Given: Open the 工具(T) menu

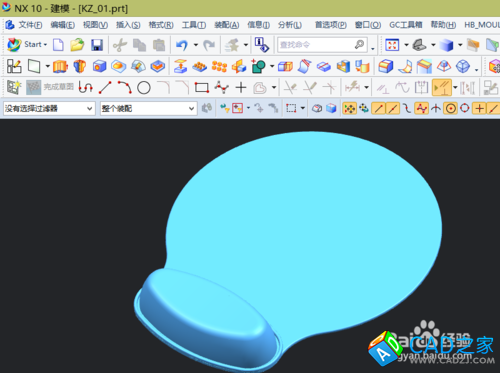Looking at the screenshot, I should pos(194,25).
